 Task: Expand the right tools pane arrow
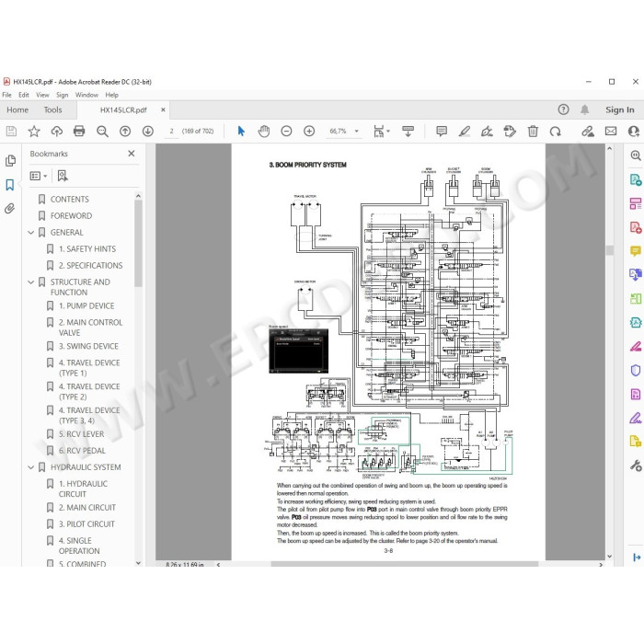point(637,558)
